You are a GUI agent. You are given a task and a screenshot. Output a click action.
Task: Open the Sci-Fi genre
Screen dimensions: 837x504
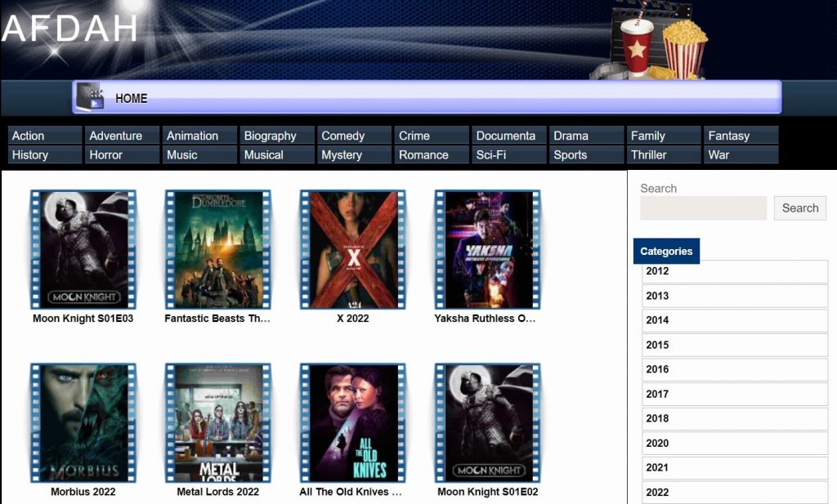coord(509,154)
